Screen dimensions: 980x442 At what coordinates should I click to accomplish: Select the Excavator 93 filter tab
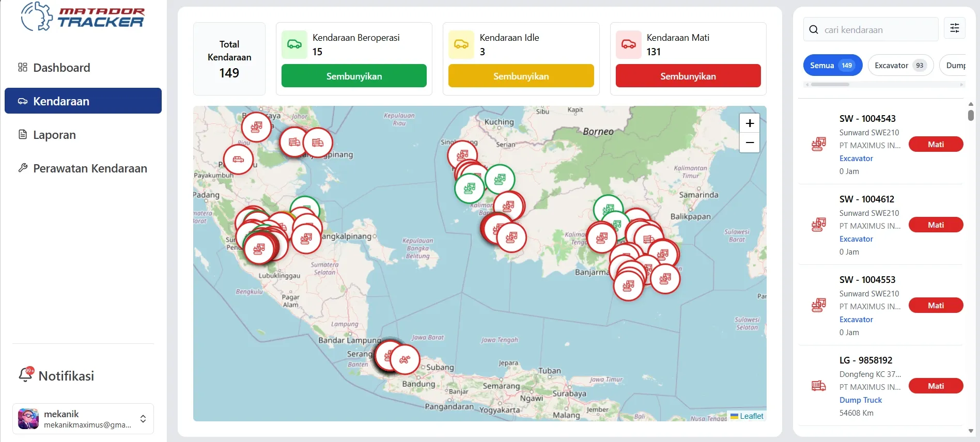coord(900,65)
